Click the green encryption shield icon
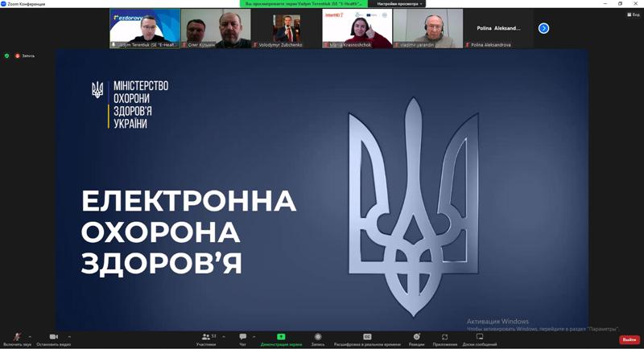This screenshot has width=644, height=349. click(x=6, y=55)
